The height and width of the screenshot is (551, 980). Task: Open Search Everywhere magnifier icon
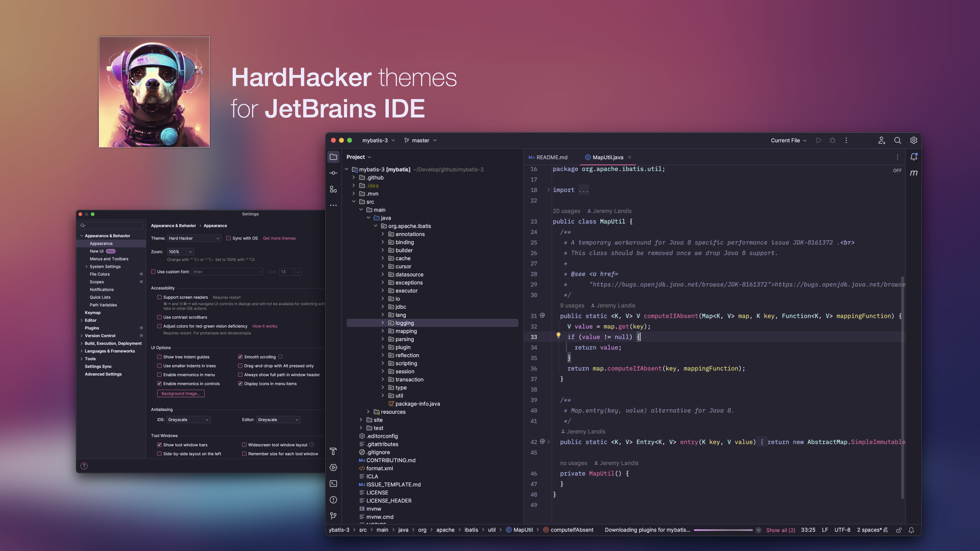[898, 140]
